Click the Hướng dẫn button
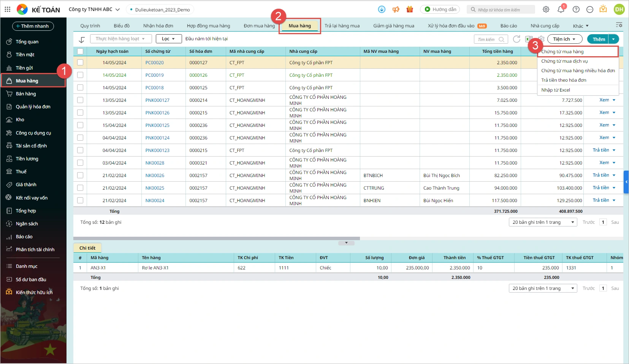Viewport: 629px width, 364px height. coord(440,9)
